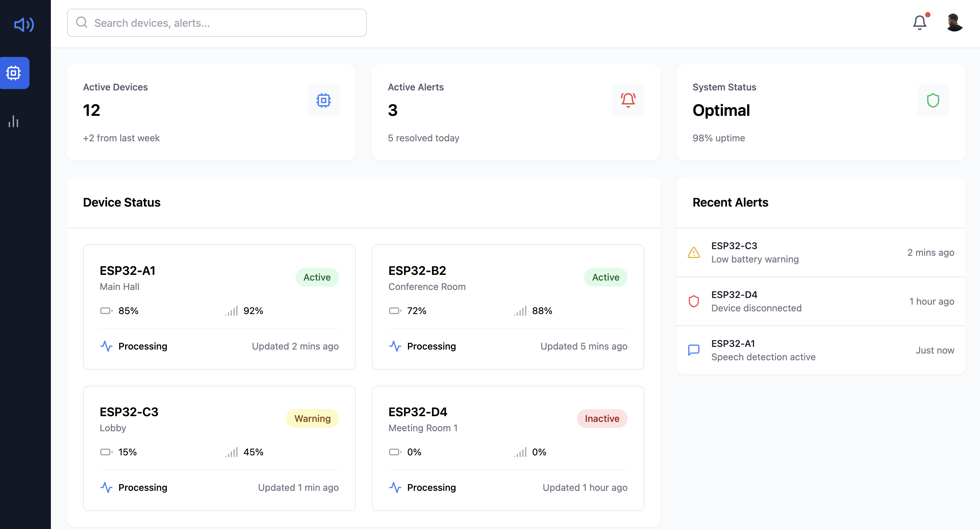Click the speaker logo in sidebar
This screenshot has height=529, width=980.
(24, 25)
